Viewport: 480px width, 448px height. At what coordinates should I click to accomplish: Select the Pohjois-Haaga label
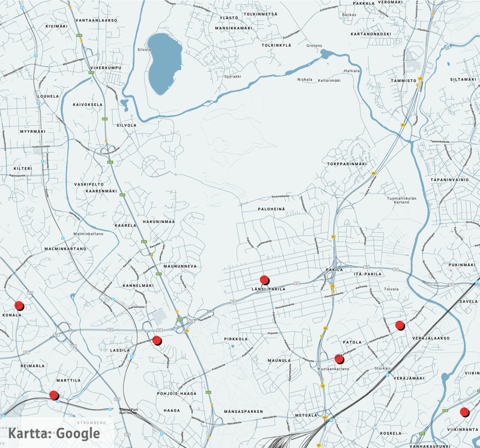click(177, 394)
